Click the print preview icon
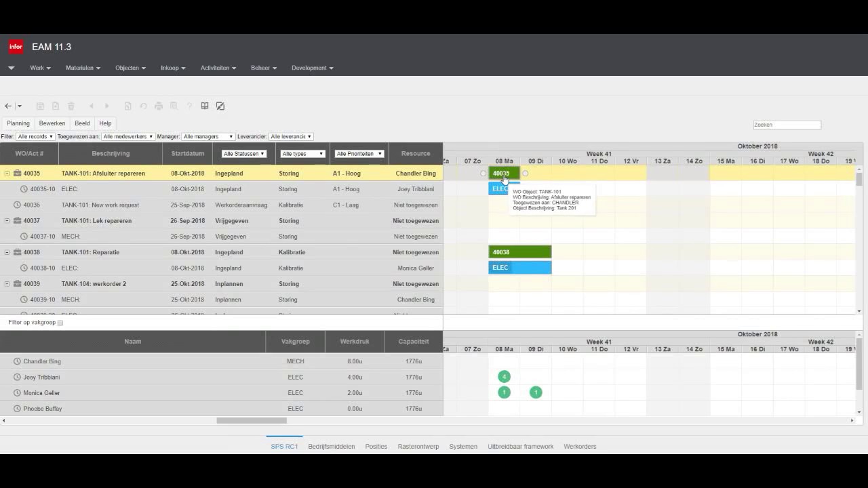 pos(174,106)
